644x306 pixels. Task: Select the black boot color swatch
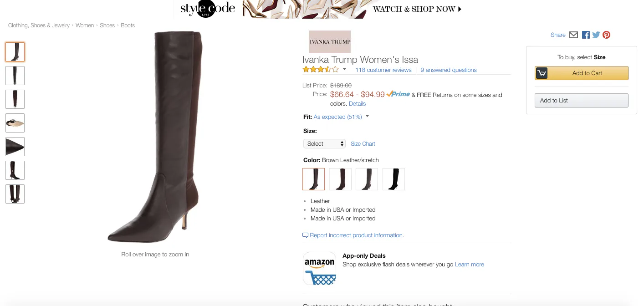click(x=394, y=179)
